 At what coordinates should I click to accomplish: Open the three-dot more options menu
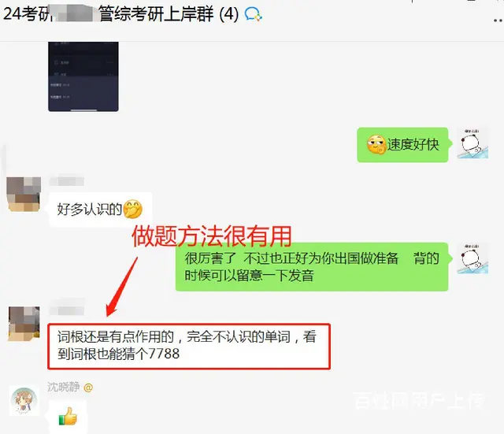pyautogui.click(x=498, y=20)
